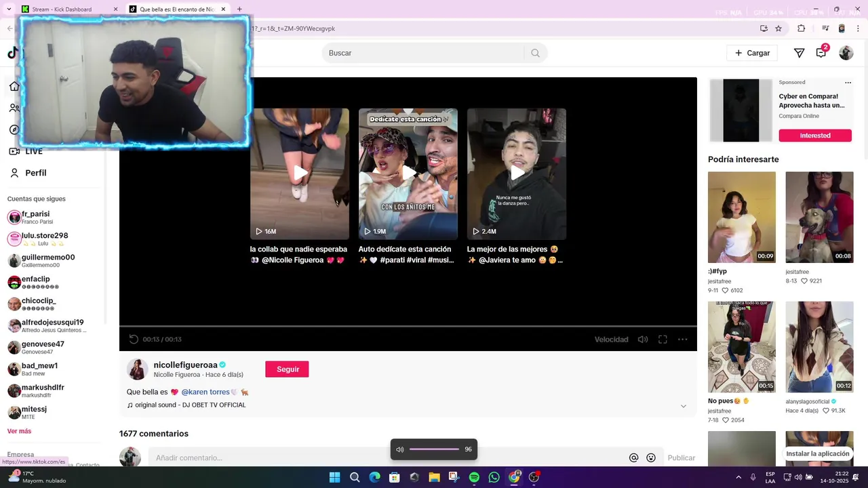
Task: Open Chrome media controls icon
Action: point(825,28)
